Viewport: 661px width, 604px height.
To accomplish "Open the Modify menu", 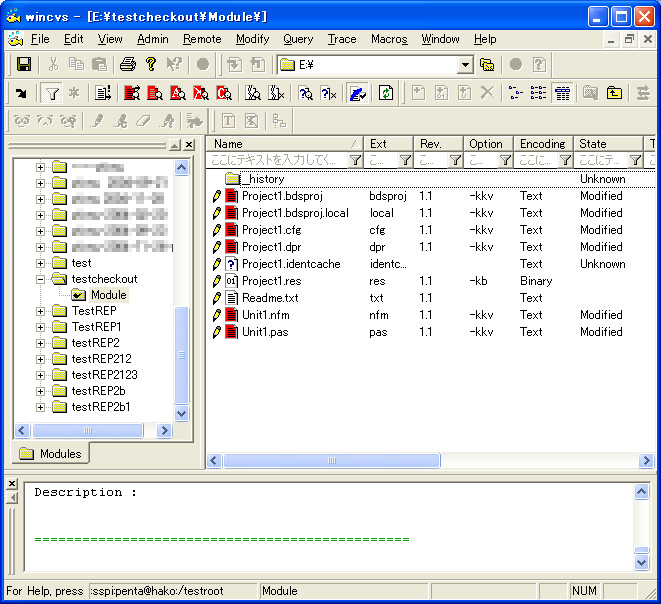I will coord(253,39).
